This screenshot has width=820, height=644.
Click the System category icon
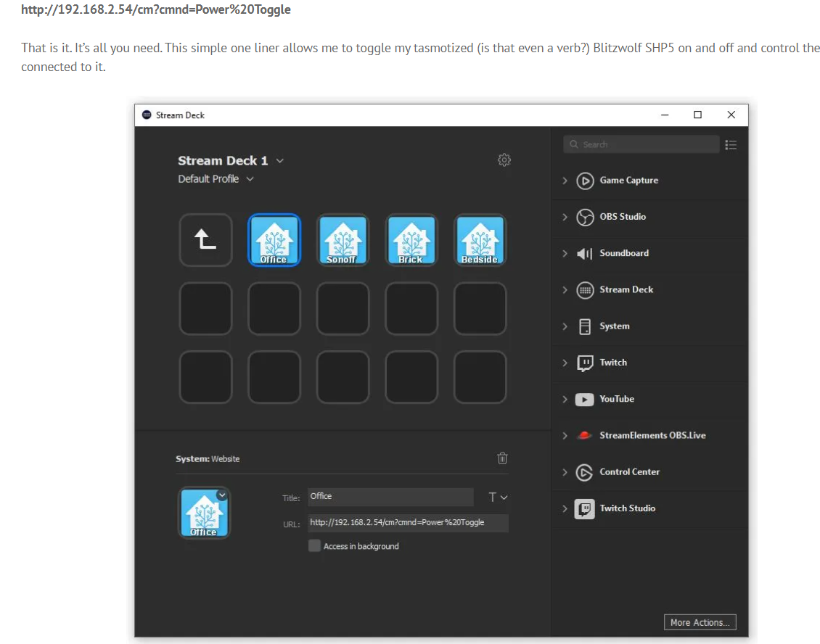pyautogui.click(x=585, y=326)
